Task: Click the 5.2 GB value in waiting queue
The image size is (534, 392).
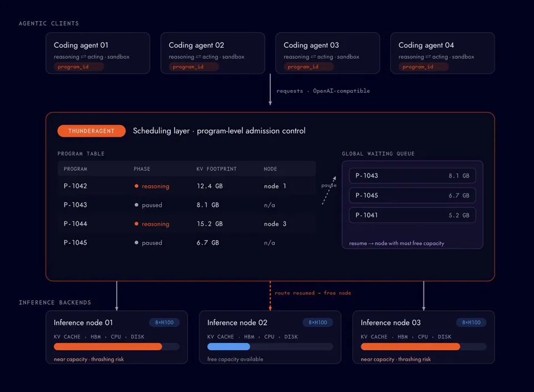Action: [459, 215]
